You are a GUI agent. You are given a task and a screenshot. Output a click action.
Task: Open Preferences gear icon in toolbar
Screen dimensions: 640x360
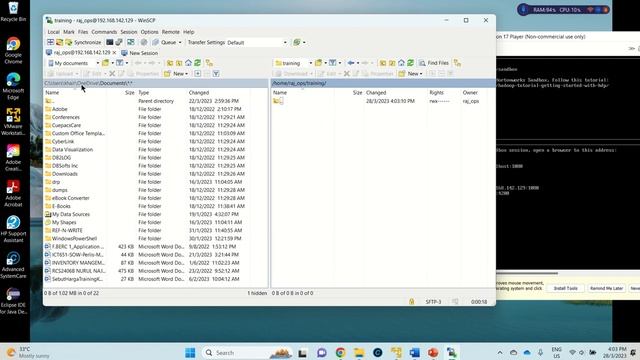144,42
